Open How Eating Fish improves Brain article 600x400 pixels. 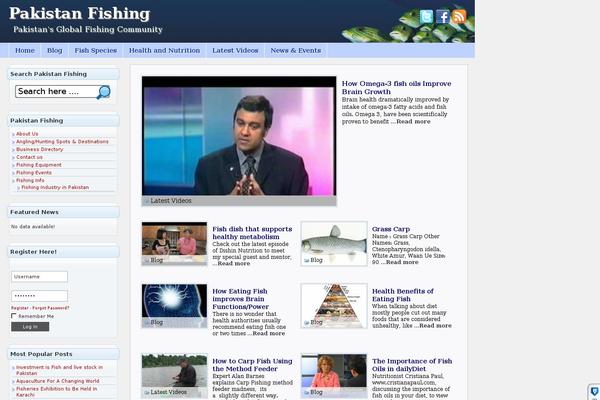tap(240, 299)
